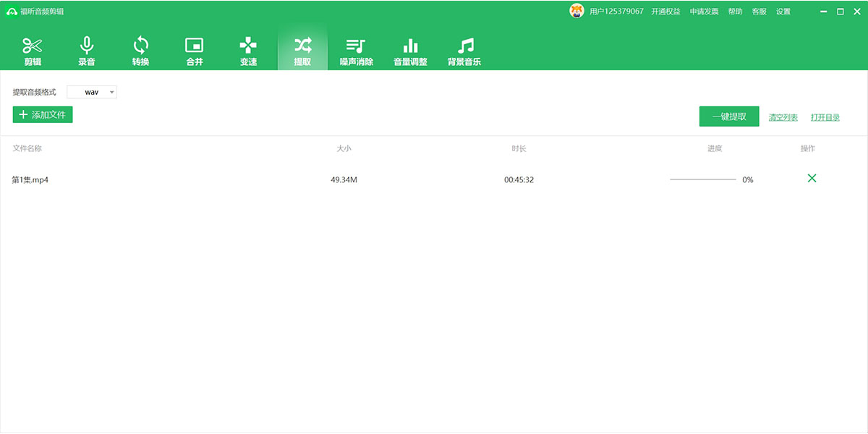Click the user avatar icon
Image resolution: width=868 pixels, height=434 pixels.
point(576,12)
